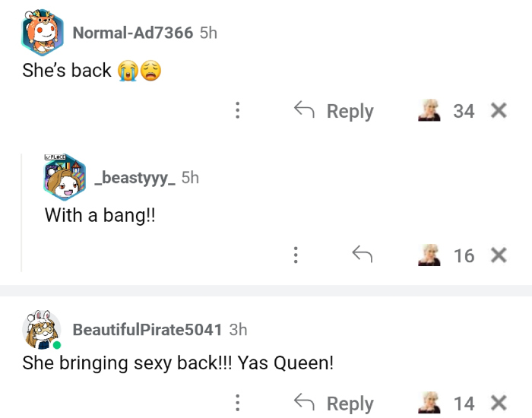This screenshot has height=418, width=532.
Task: Open options menu on "She's back" comment
Action: 238,111
